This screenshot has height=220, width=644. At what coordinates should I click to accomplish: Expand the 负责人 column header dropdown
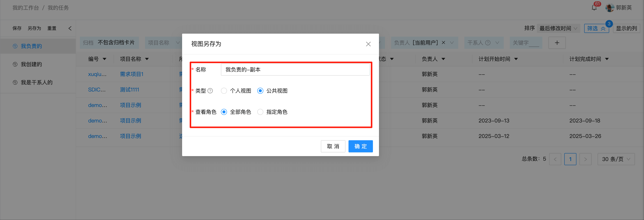pyautogui.click(x=444, y=59)
